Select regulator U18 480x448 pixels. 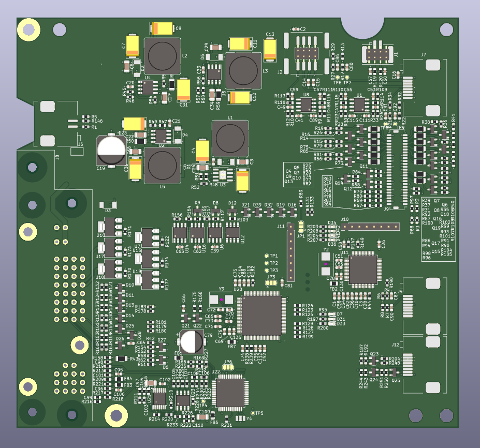110,269
